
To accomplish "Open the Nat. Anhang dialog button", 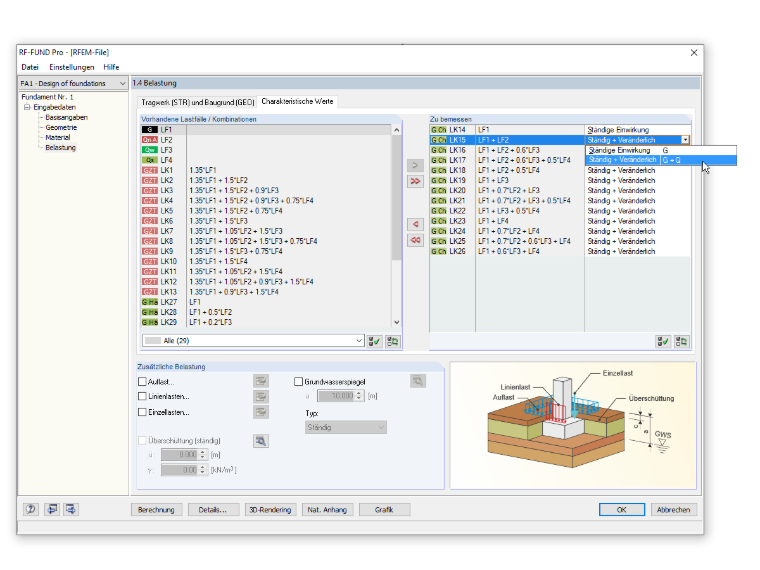I will point(327,510).
